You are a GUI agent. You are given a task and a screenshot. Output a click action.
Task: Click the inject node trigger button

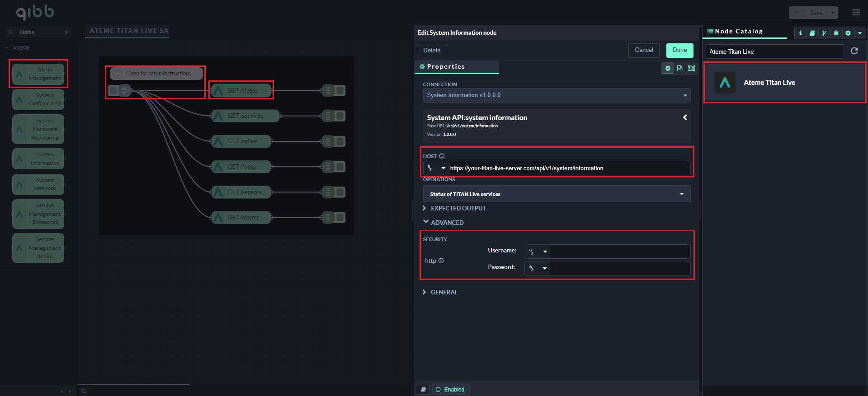click(x=113, y=91)
